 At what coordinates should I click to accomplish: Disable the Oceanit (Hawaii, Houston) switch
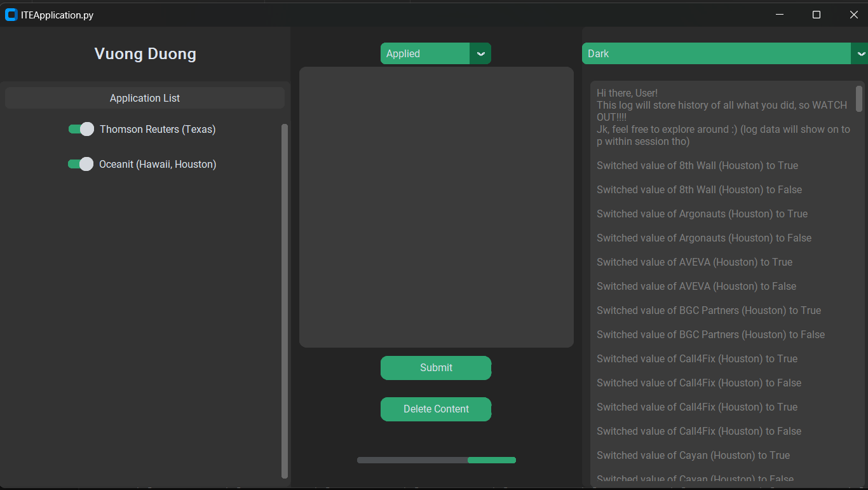pos(81,164)
